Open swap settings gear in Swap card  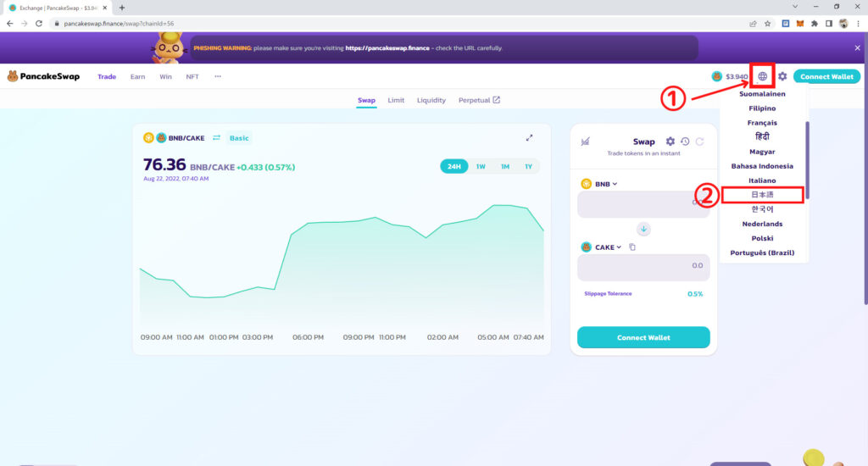pyautogui.click(x=670, y=141)
